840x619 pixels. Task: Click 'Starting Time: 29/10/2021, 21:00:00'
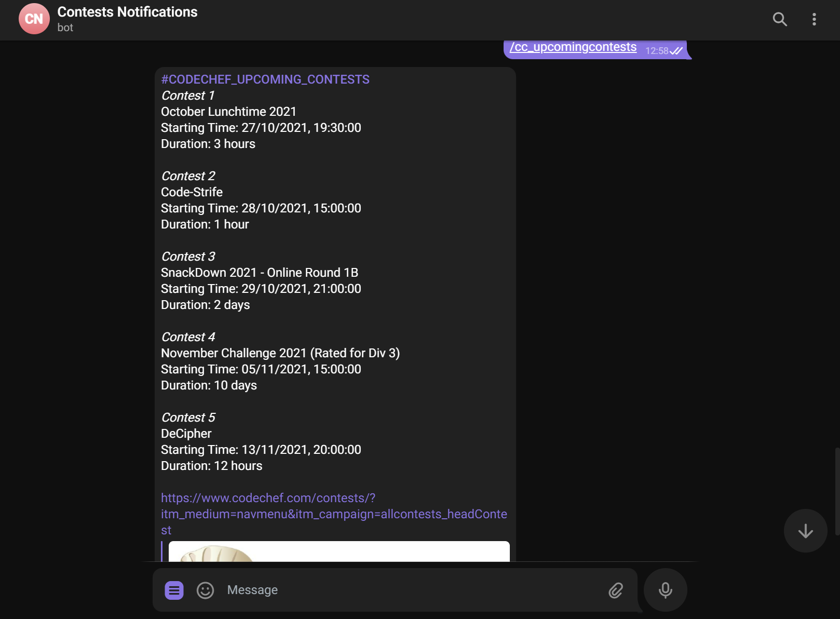[x=261, y=289]
